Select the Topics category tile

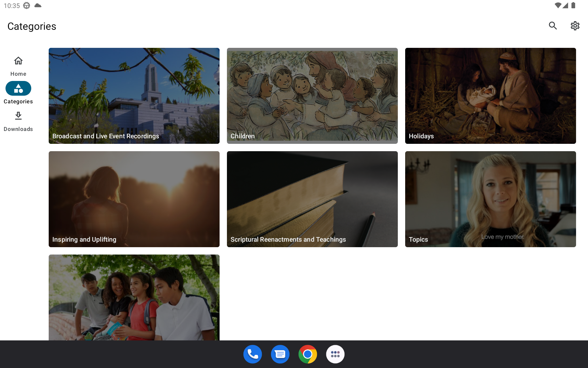pyautogui.click(x=490, y=199)
